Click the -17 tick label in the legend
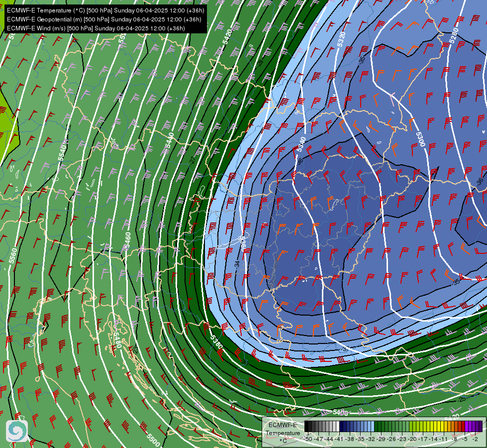This screenshot has width=487, height=448. [x=423, y=439]
